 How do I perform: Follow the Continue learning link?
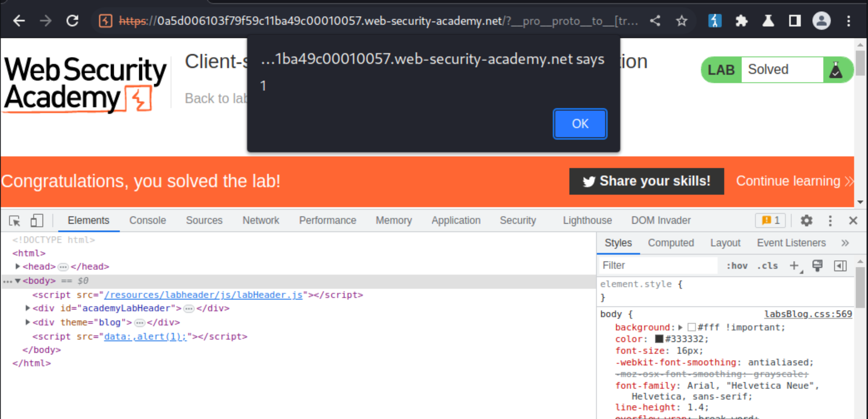(x=795, y=181)
